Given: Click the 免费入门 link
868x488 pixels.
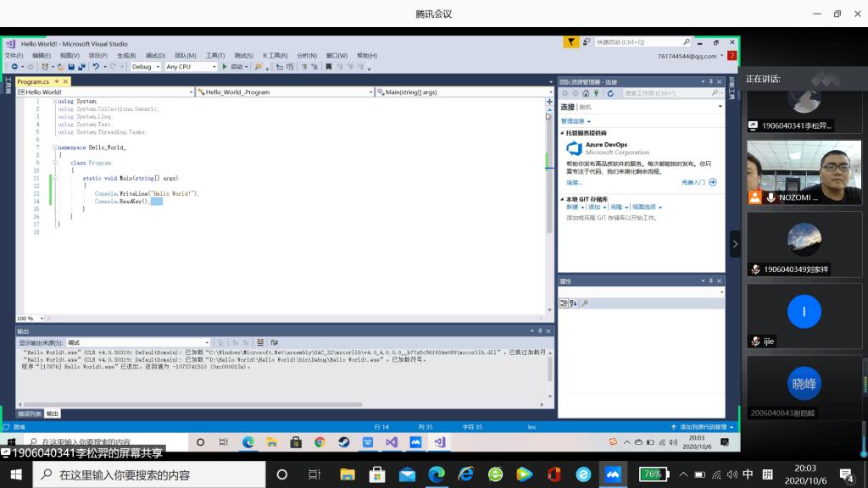Looking at the screenshot, I should pyautogui.click(x=693, y=182).
